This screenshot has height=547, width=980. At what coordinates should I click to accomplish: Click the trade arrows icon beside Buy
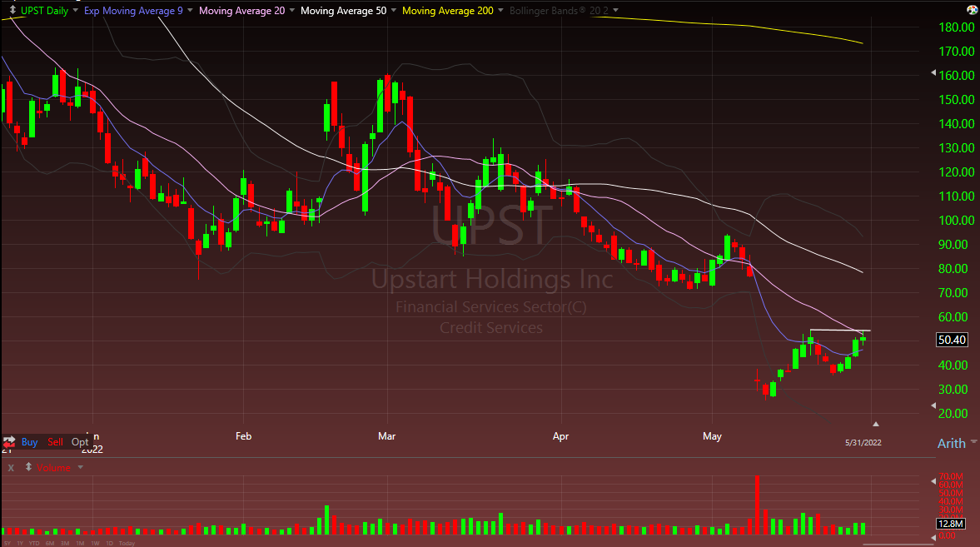9,442
